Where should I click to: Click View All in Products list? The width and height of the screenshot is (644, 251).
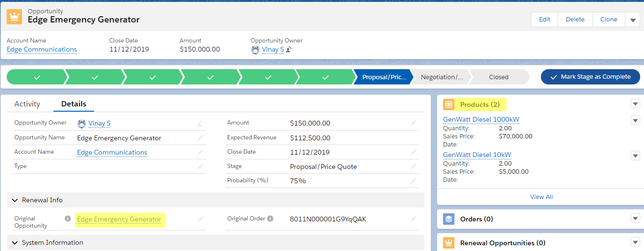(x=541, y=197)
